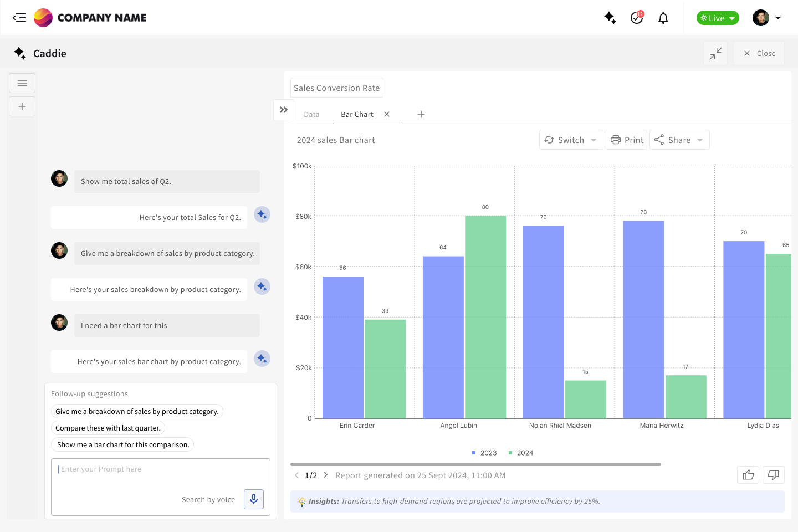Click the Print button
Image resolution: width=798 pixels, height=532 pixels.
point(627,140)
